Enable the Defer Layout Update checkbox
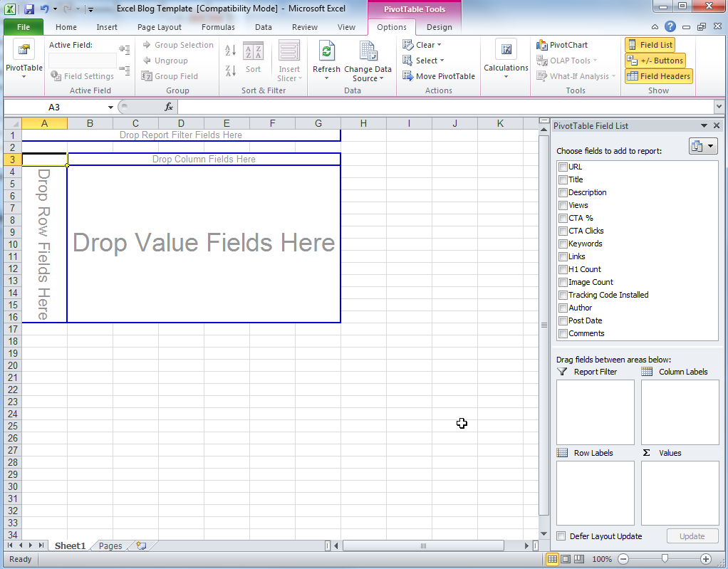The height and width of the screenshot is (569, 728). (561, 536)
